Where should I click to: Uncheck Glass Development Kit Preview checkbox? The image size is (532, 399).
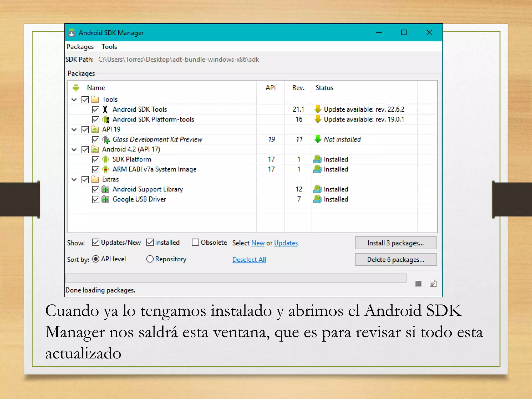[x=96, y=139]
